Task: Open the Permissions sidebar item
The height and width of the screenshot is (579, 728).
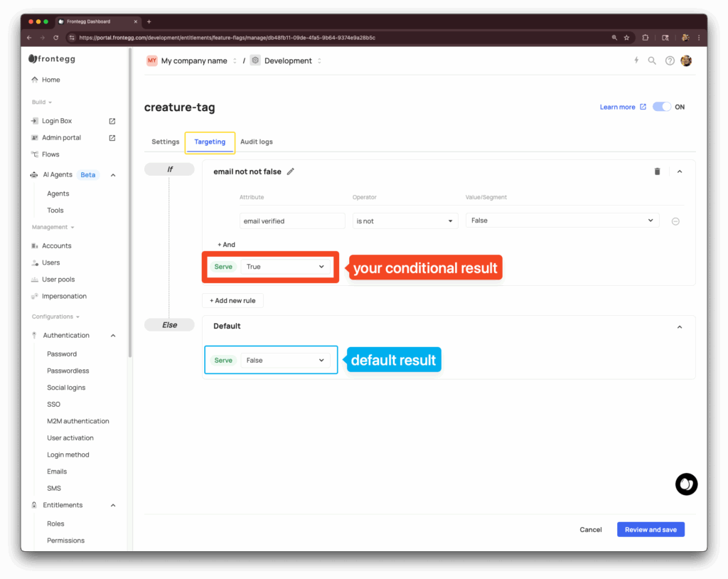Action: [x=65, y=541]
